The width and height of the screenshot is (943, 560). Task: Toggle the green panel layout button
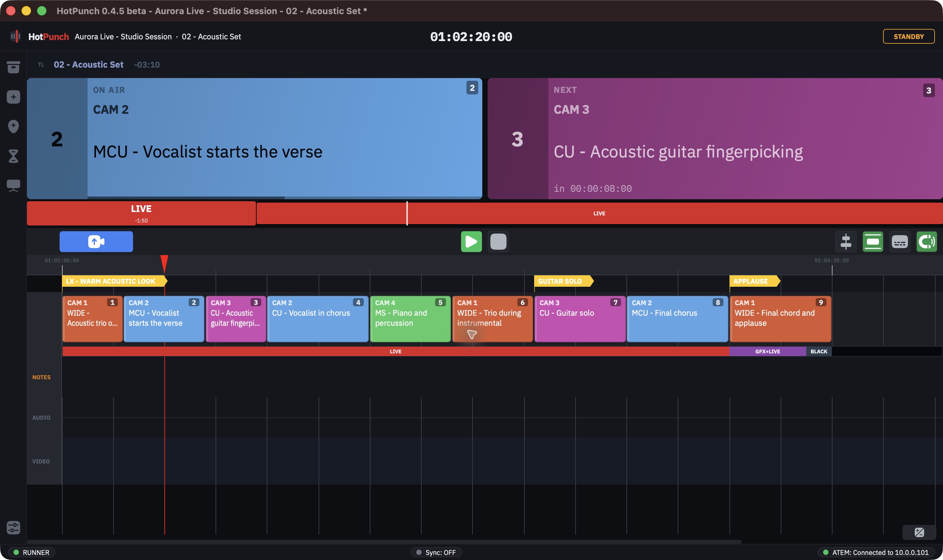873,242
